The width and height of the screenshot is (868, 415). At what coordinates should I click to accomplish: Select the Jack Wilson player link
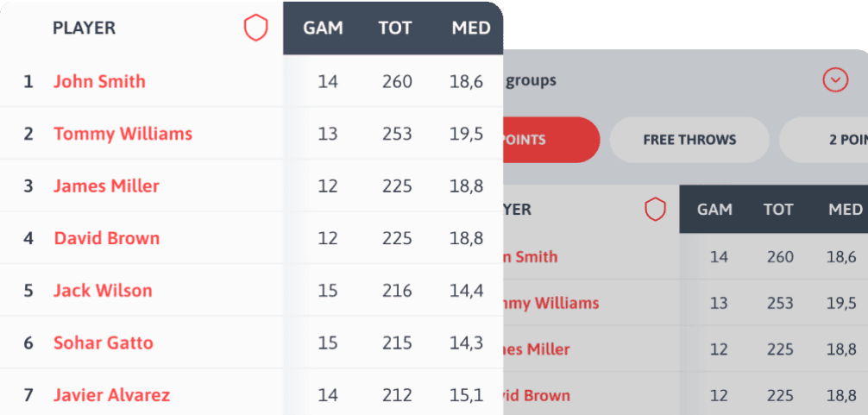point(103,291)
